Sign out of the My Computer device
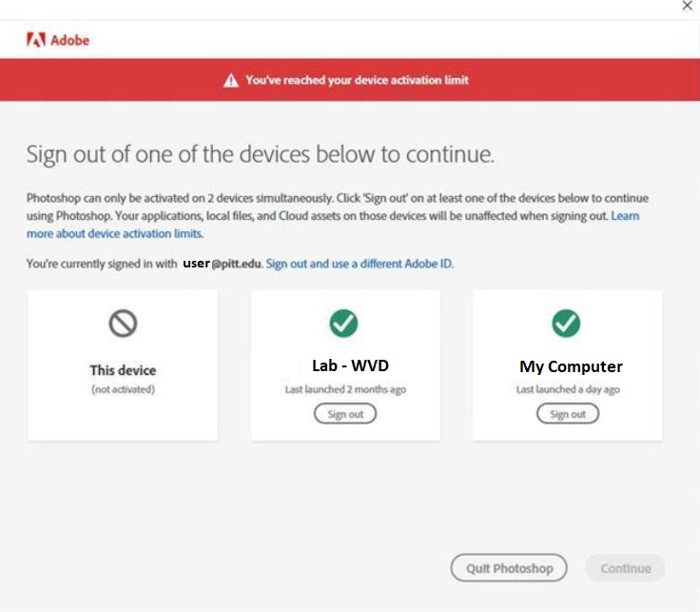 point(568,414)
